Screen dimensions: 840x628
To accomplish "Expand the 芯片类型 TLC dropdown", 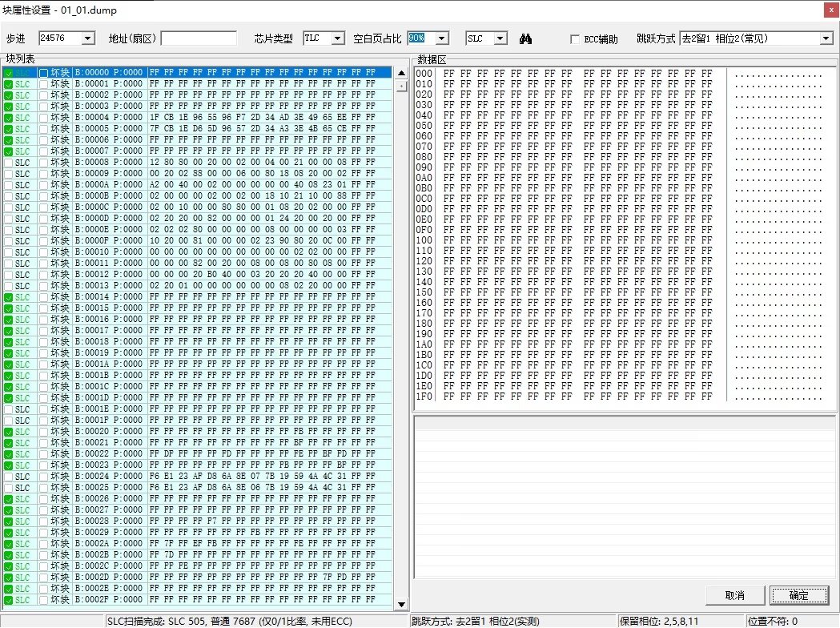I will pos(338,38).
